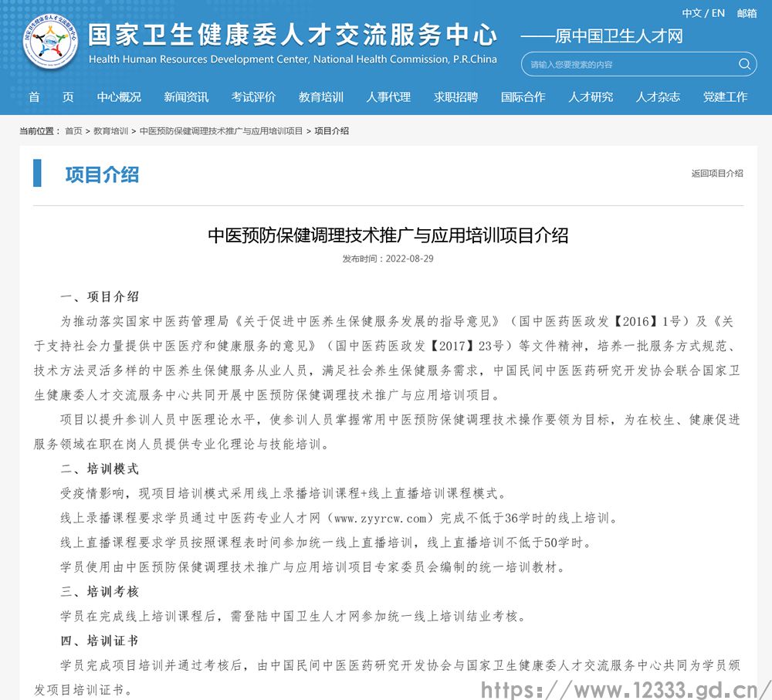Click the 中医预防保健调理技术推广与应用培训项目 breadcrumb link

221,131
